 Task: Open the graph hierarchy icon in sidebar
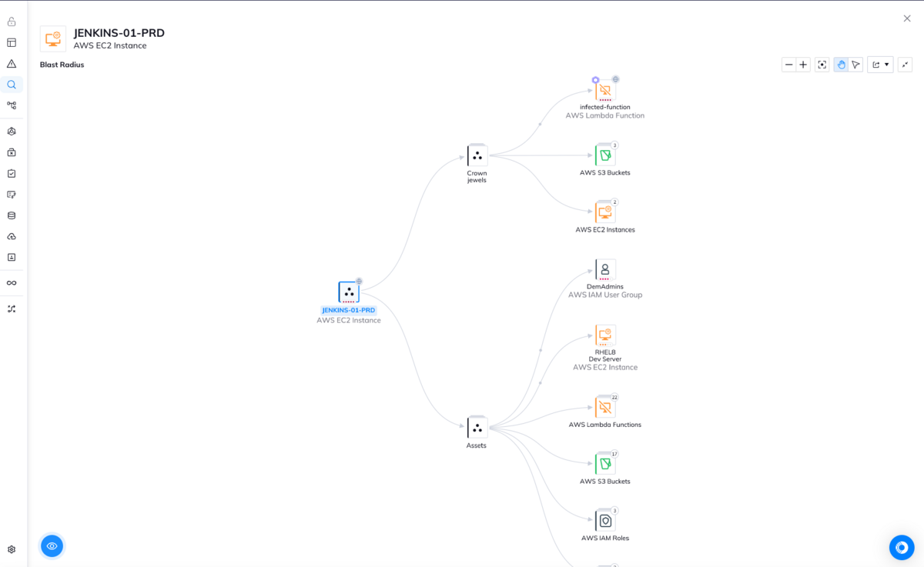coord(12,105)
